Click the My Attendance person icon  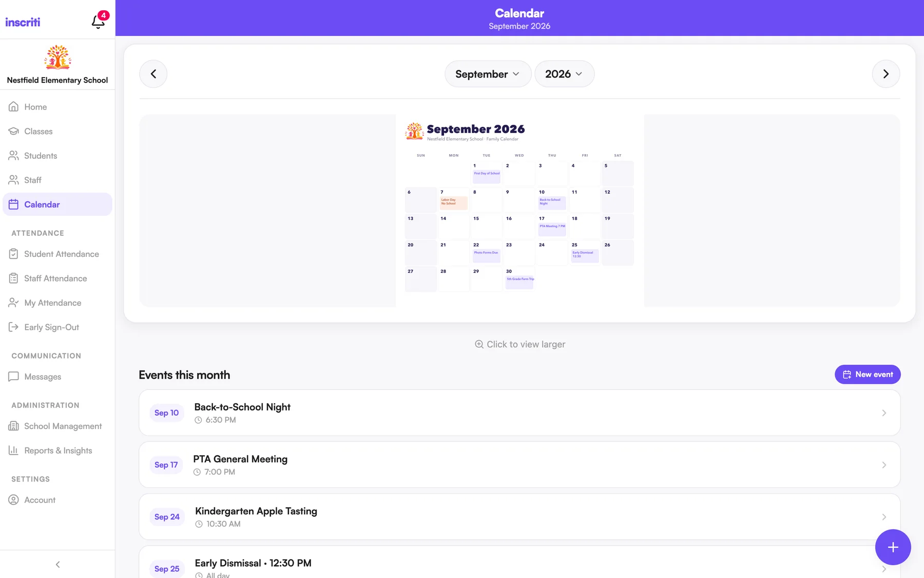coord(14,303)
